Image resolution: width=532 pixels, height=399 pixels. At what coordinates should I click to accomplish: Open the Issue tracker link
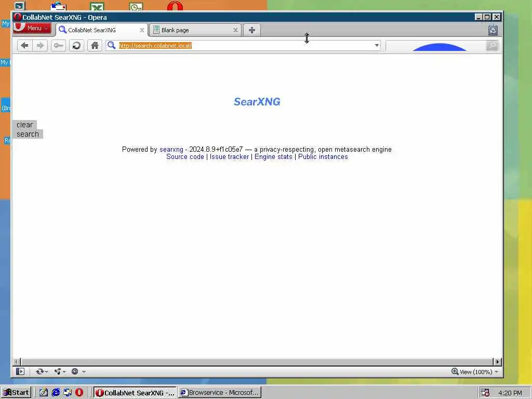229,157
